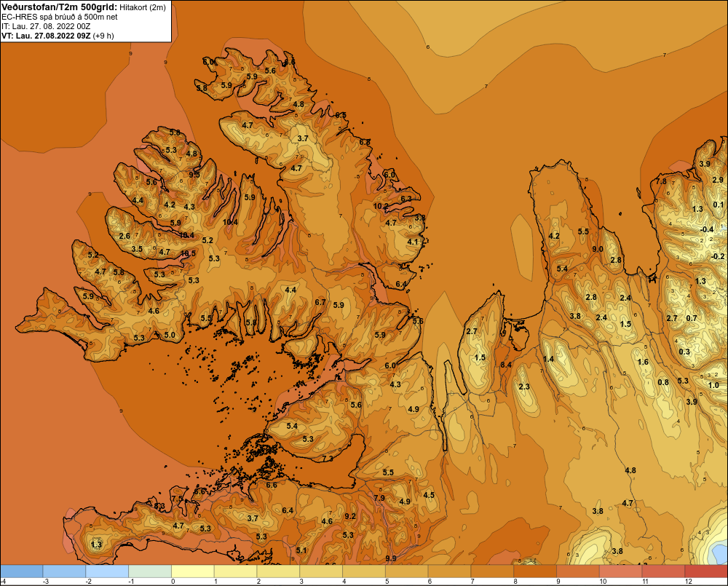The width and height of the screenshot is (728, 586).
Task: Click the 10.2 temperature value on the map
Action: tap(381, 206)
